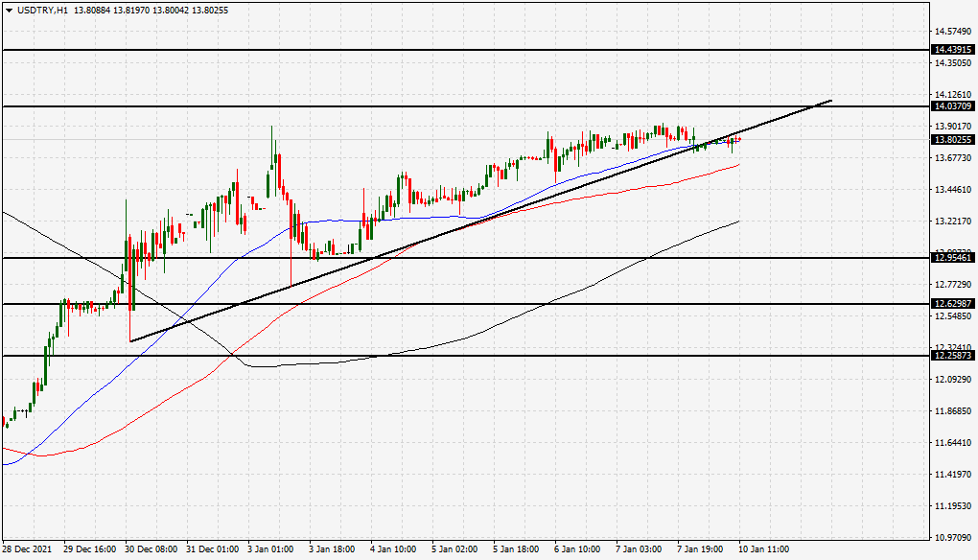Click the 30 Dec 08:00 time label
This screenshot has width=978, height=560.
pos(151,549)
